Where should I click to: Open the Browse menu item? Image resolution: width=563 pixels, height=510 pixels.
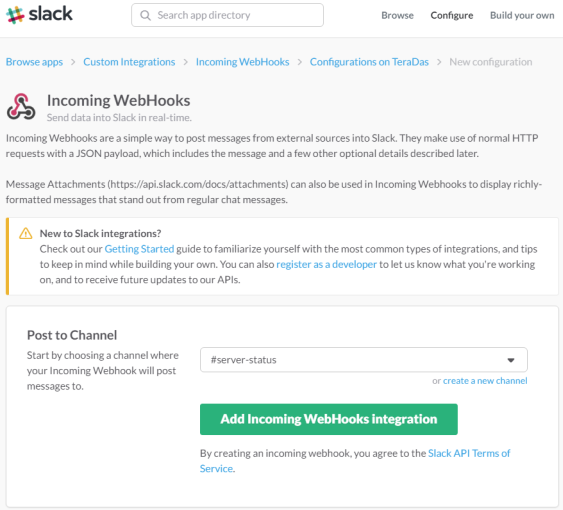tap(397, 15)
